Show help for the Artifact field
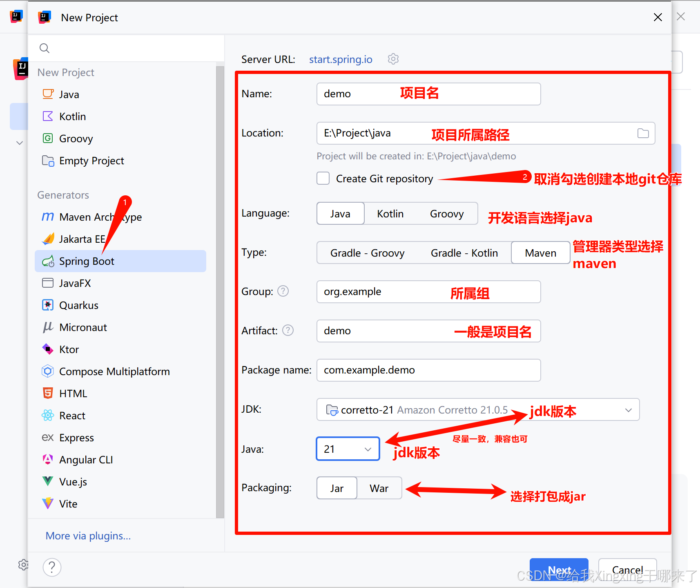Image resolution: width=700 pixels, height=588 pixels. coord(288,330)
